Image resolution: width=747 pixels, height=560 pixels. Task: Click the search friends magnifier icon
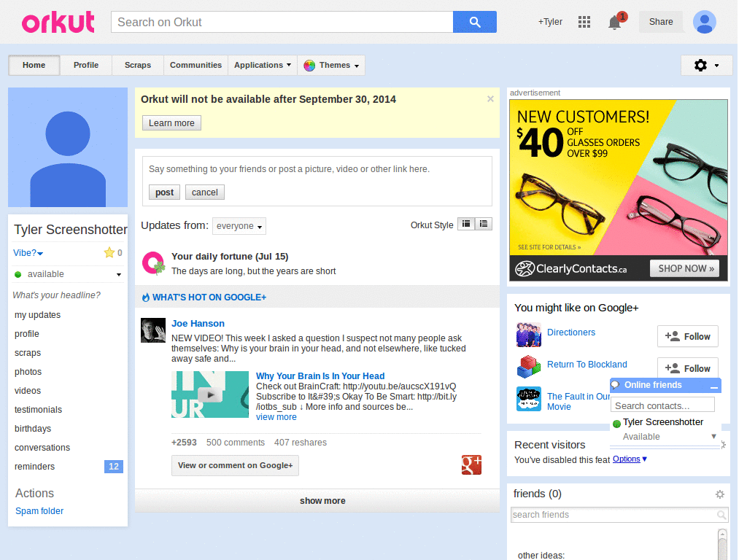coord(721,515)
